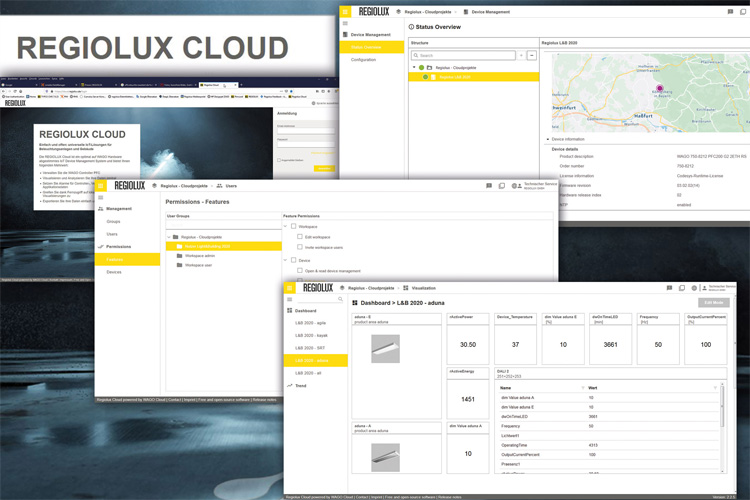Click the Search field in Structure panel
750x500 pixels.
(463, 56)
